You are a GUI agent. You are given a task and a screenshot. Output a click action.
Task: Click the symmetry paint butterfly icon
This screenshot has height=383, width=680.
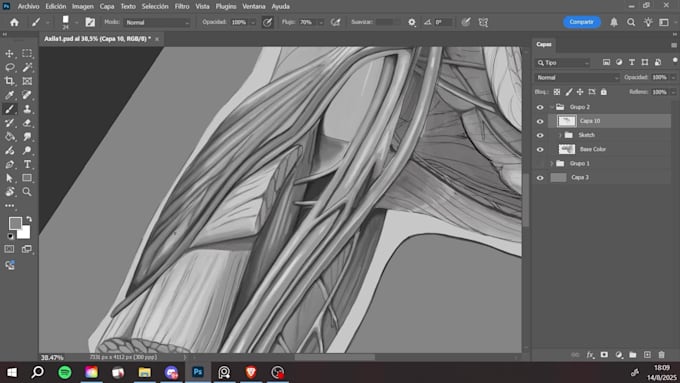click(x=483, y=22)
